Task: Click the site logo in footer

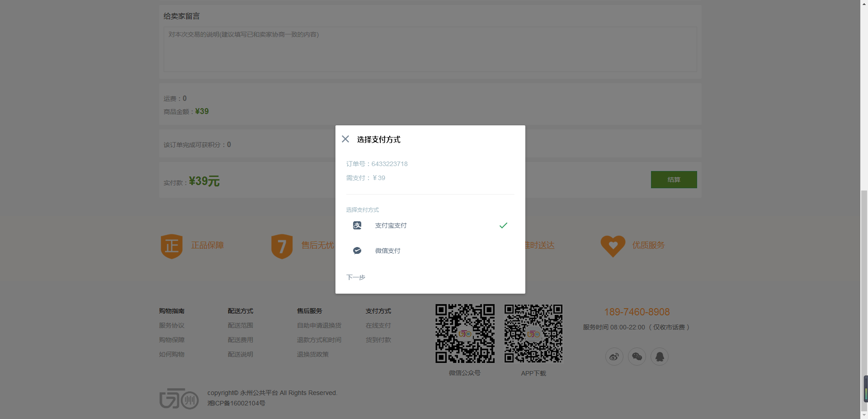Action: tap(179, 398)
